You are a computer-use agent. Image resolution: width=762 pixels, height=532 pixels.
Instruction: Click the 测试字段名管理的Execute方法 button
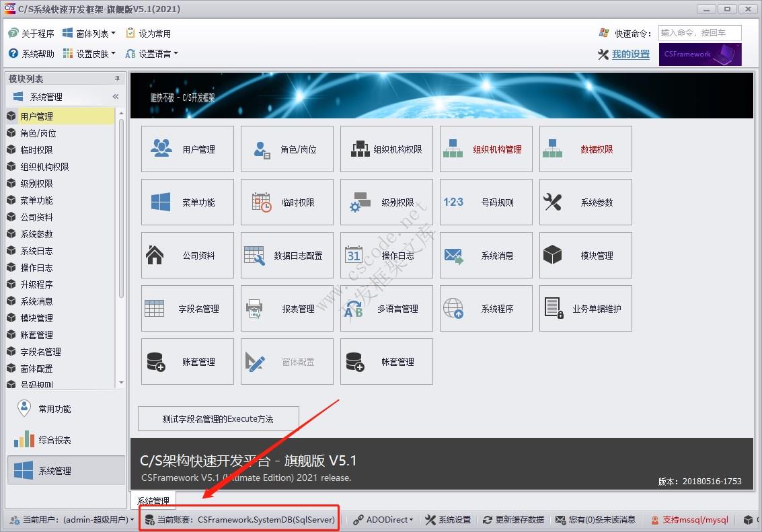[218, 418]
